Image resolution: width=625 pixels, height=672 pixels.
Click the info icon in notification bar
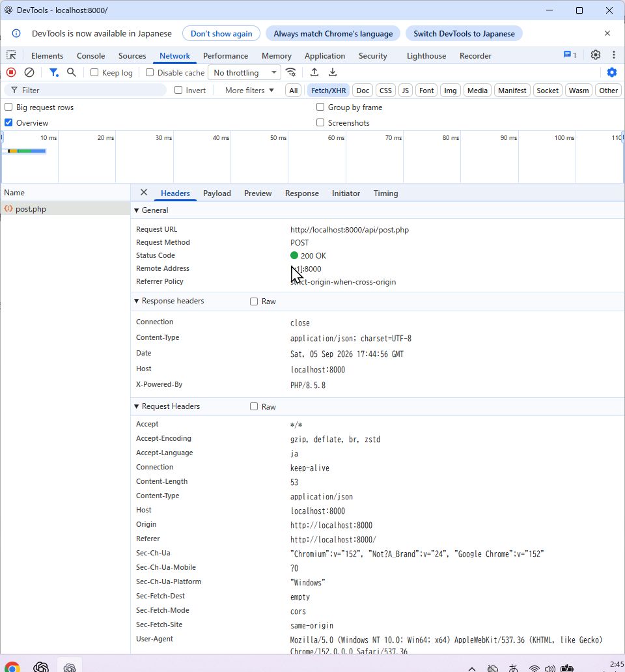pos(16,33)
